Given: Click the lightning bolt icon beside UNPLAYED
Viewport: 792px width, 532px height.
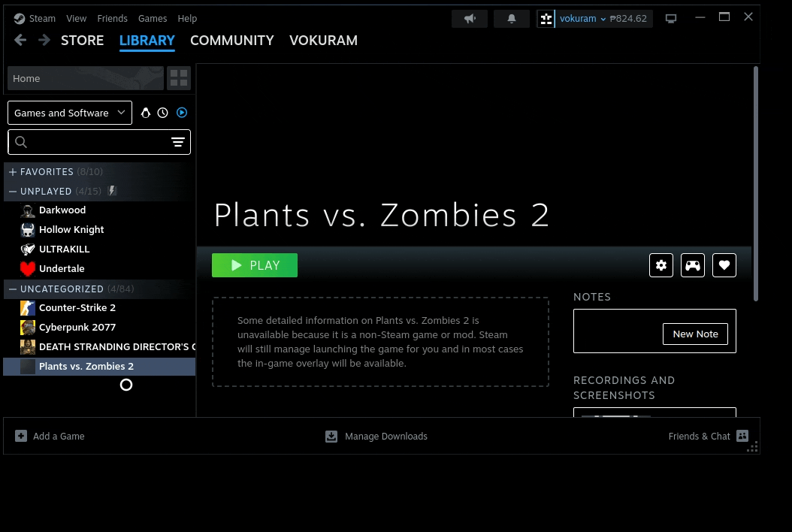Looking at the screenshot, I should (112, 191).
